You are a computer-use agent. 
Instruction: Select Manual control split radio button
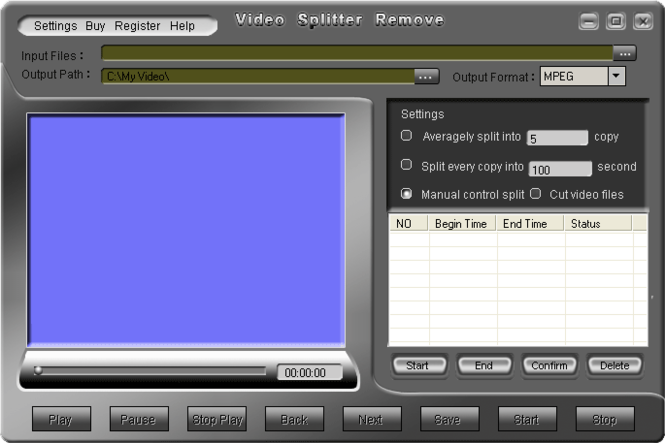(406, 194)
